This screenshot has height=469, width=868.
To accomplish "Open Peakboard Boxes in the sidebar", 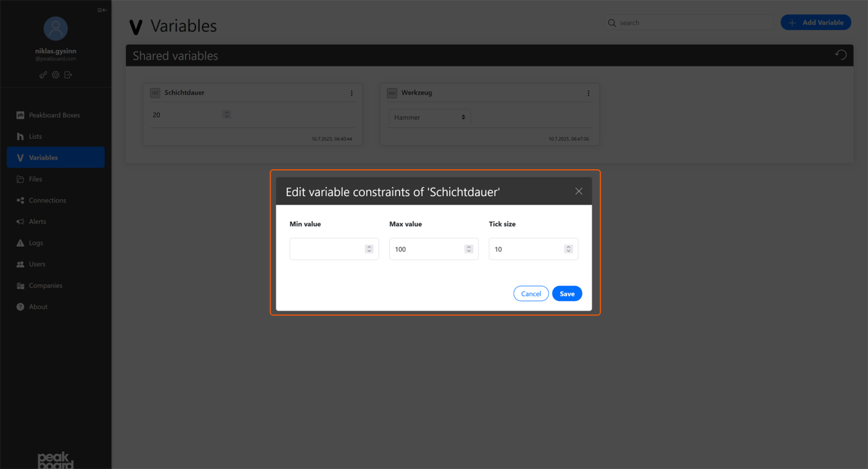I will click(x=54, y=115).
